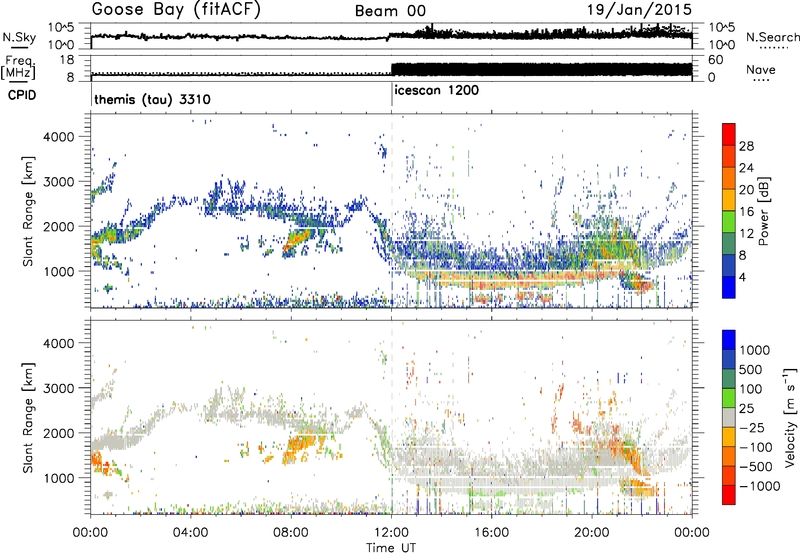Click the 'N.Sky' legend label

click(x=19, y=37)
